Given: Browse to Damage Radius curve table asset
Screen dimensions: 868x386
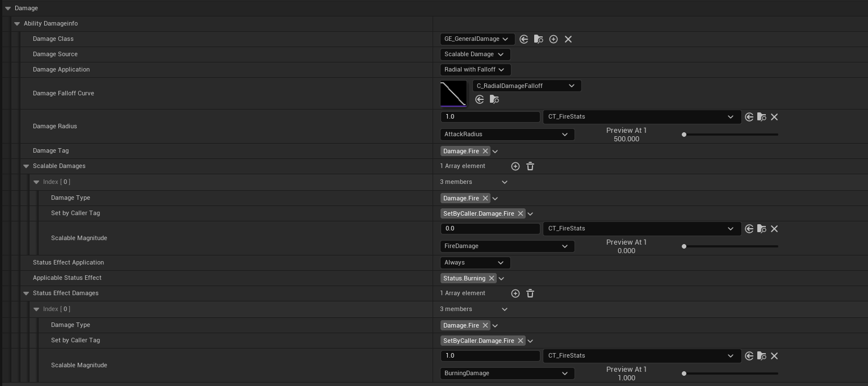Looking at the screenshot, I should click(x=762, y=117).
